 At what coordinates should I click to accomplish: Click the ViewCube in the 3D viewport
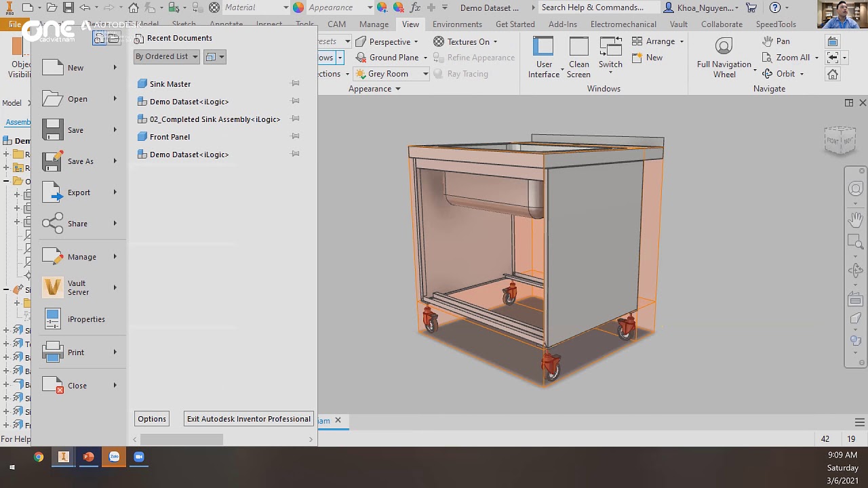tap(840, 140)
